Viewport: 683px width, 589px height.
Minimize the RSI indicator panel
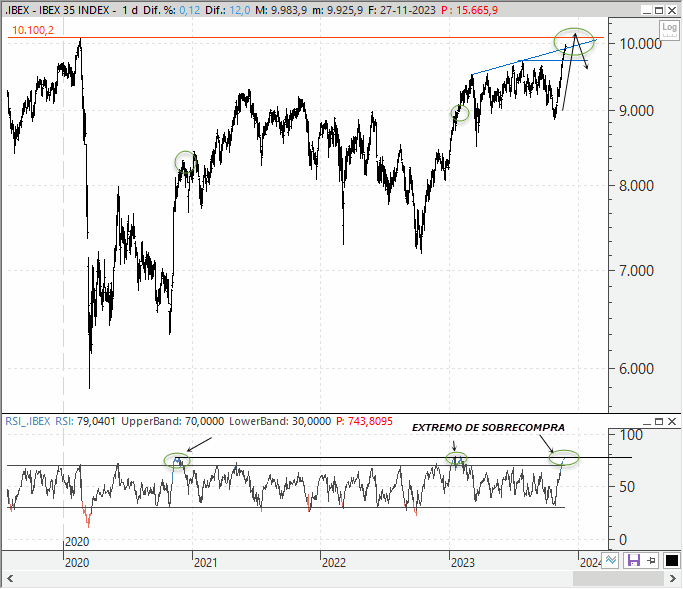pyautogui.click(x=646, y=422)
